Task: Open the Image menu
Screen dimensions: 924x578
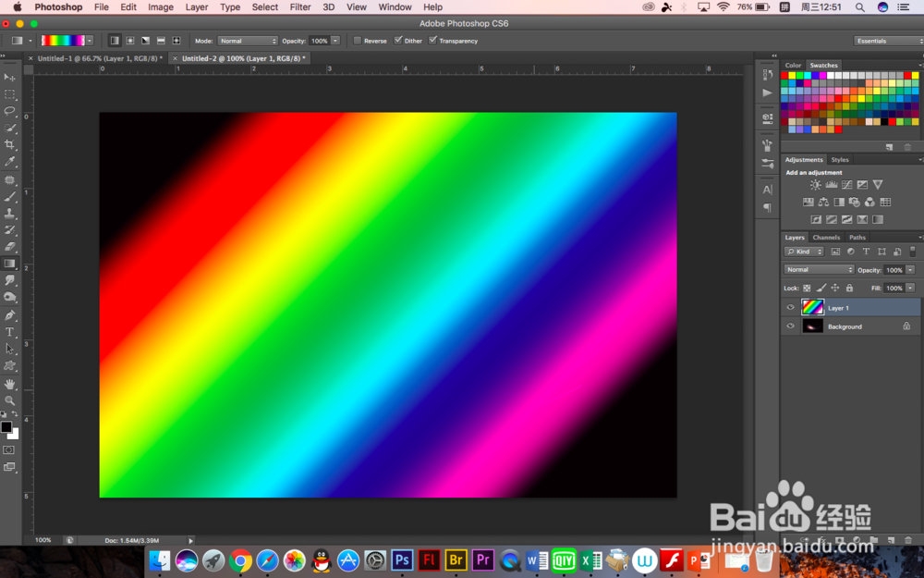Action: pos(160,7)
